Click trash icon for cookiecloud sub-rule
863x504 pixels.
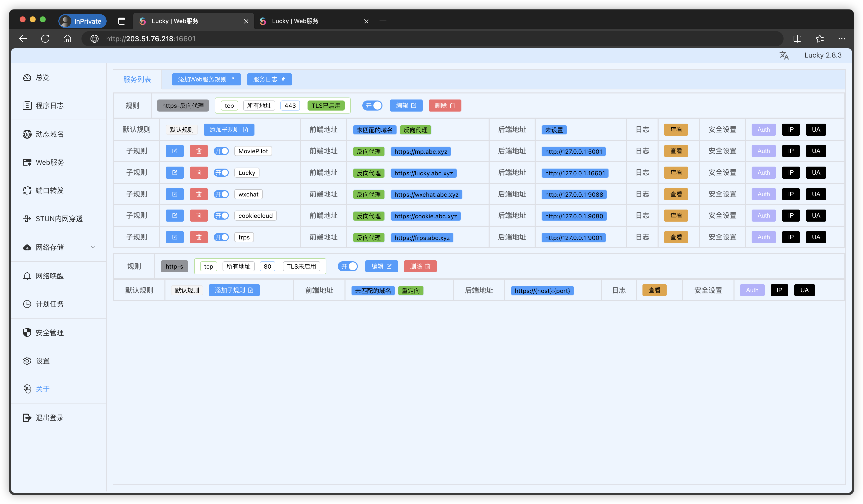tap(199, 216)
